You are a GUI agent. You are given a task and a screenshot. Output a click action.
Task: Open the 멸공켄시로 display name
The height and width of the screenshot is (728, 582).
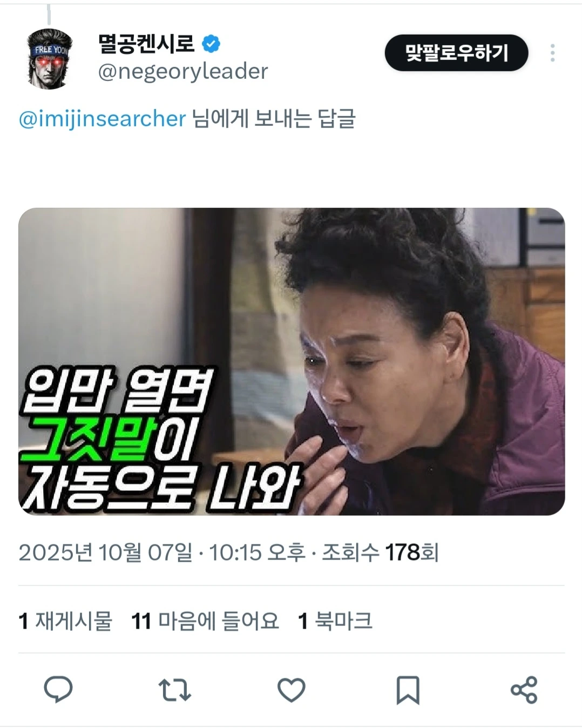click(146, 44)
